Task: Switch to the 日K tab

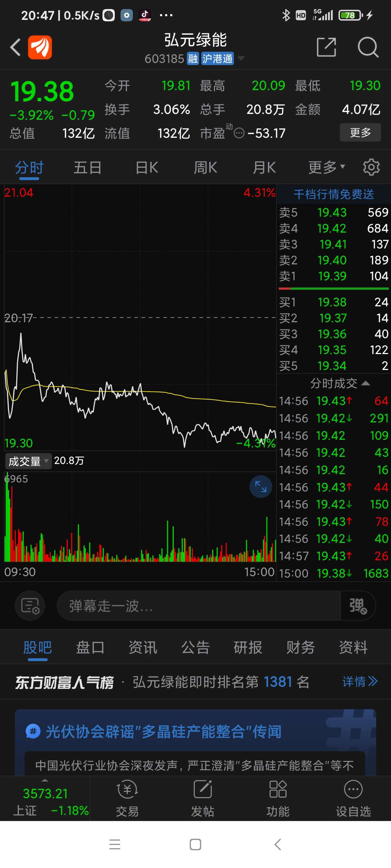Action: click(x=147, y=168)
